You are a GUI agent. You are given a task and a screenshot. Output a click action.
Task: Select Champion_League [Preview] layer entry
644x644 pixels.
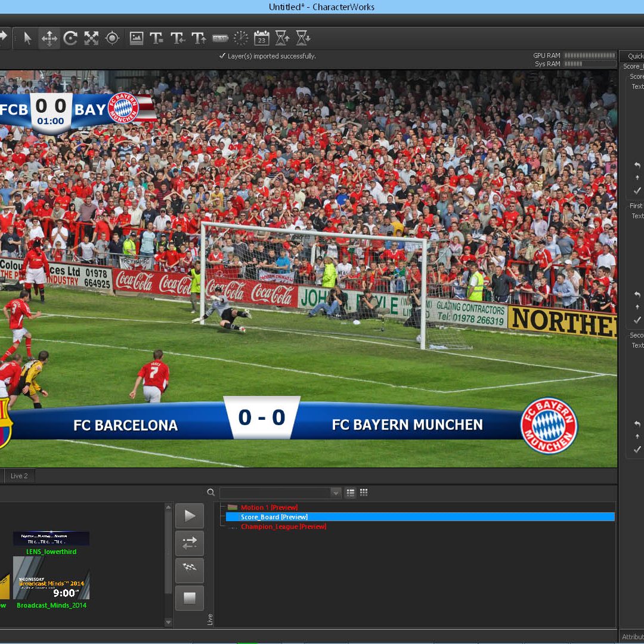point(283,527)
